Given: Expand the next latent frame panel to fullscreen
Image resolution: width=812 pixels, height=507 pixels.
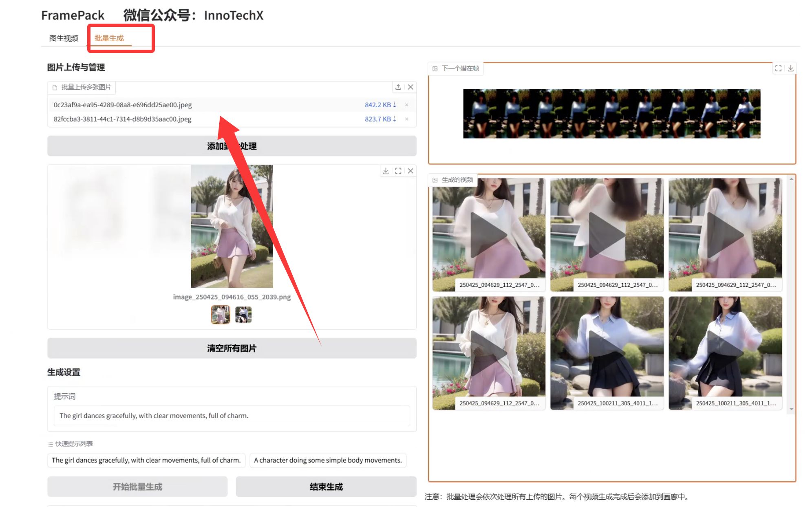Looking at the screenshot, I should 778,68.
